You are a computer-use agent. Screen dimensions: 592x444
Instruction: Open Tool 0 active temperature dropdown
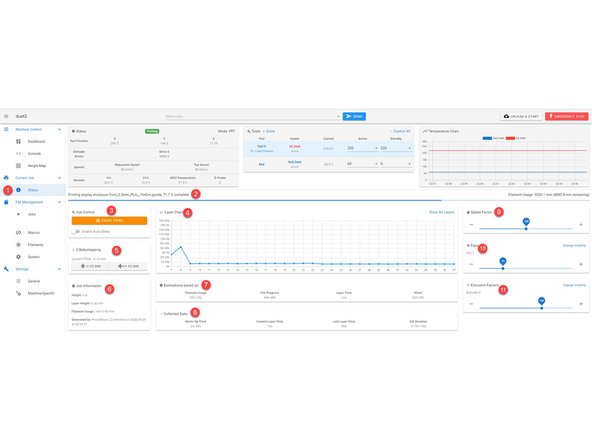376,148
